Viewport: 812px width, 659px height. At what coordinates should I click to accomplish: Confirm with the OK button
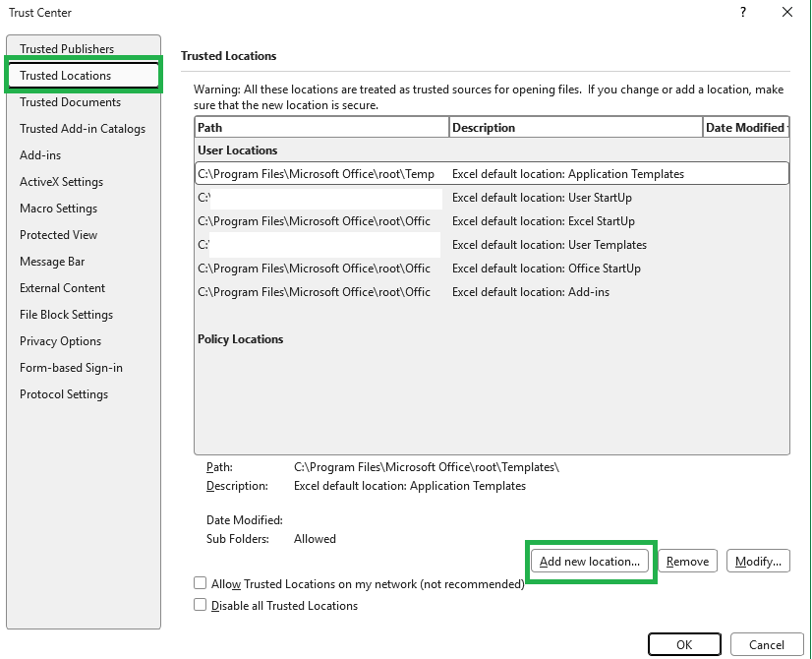[684, 644]
